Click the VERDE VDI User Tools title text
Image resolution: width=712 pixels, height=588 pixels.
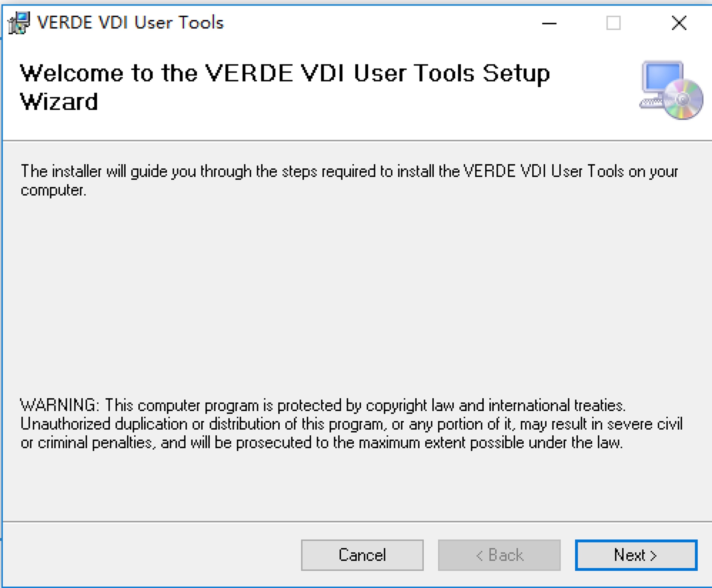(x=130, y=23)
